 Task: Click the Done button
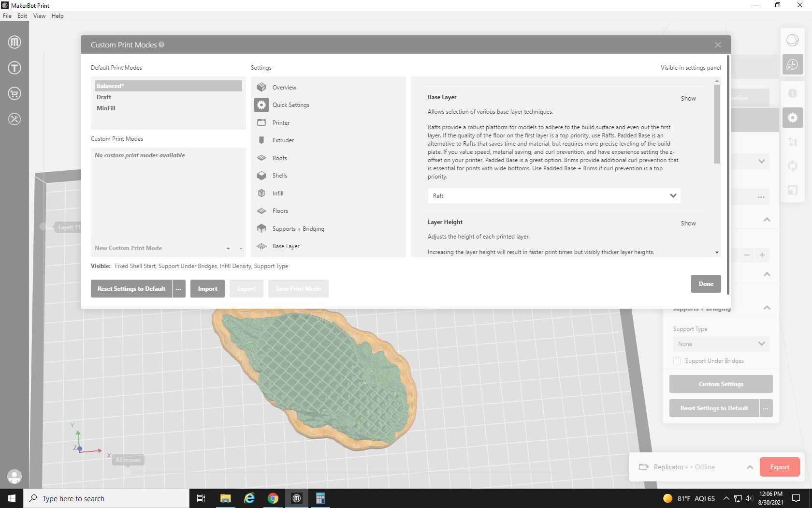coord(706,284)
